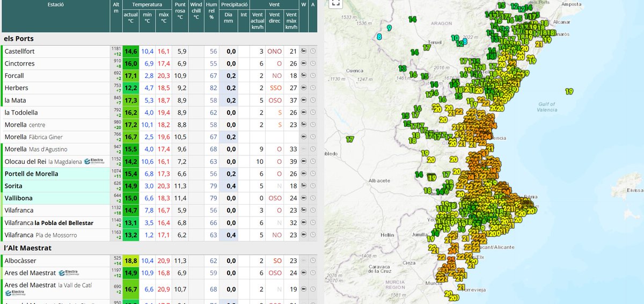Open the webcam icon for Castellfort
644x304 pixels.
point(303,52)
